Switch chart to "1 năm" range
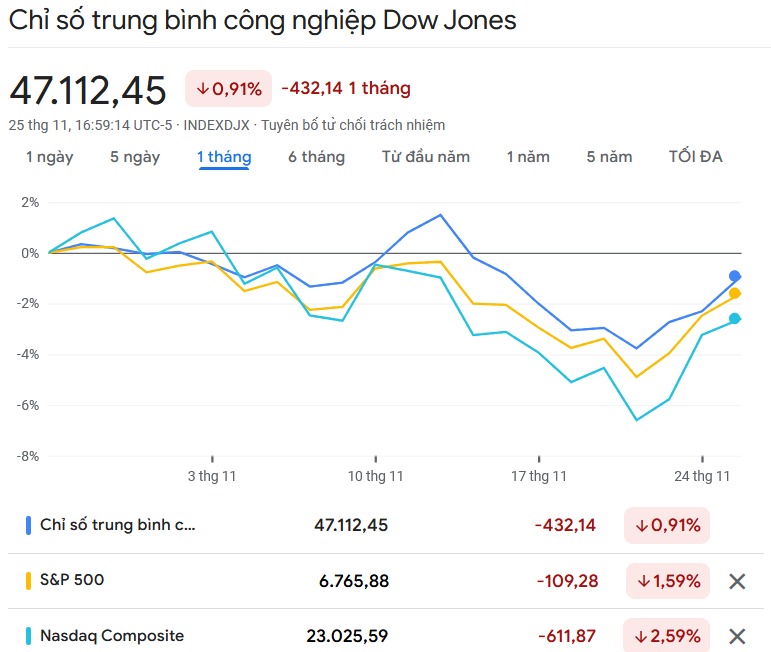The image size is (771, 652). 528,157
